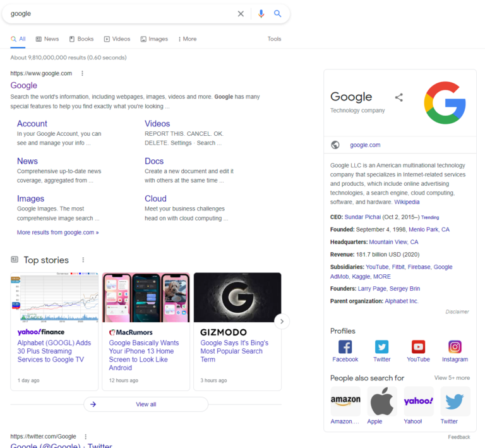Switch to the Images search tab
The height and width of the screenshot is (448, 485).
coord(154,39)
